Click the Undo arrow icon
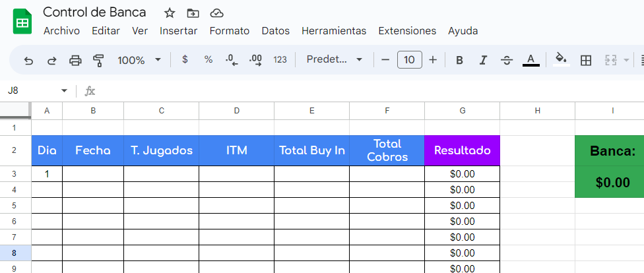 (28, 61)
